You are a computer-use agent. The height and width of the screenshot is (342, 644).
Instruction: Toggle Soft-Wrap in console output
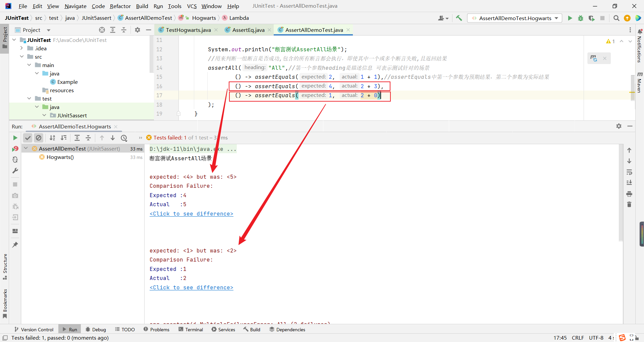(629, 172)
